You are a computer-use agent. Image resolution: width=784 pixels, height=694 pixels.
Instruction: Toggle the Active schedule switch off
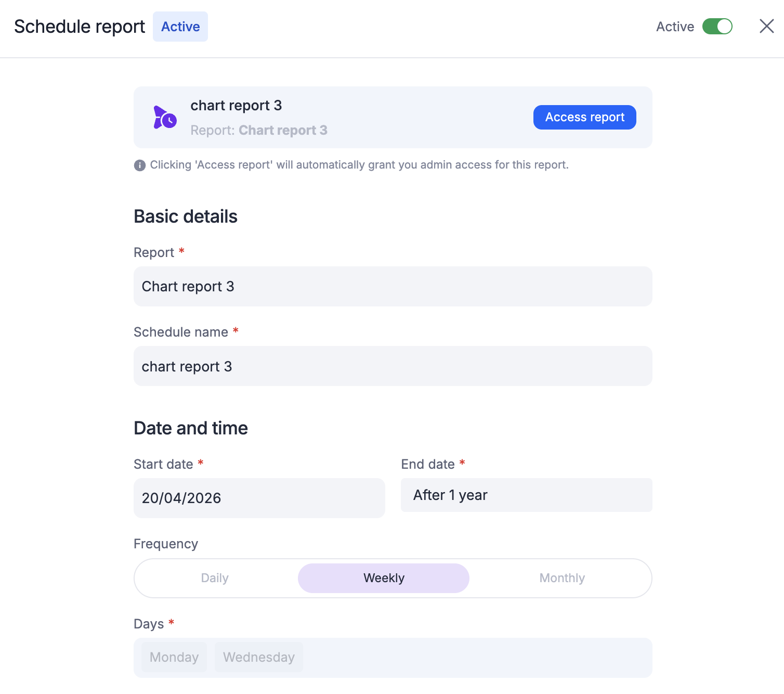coord(717,27)
